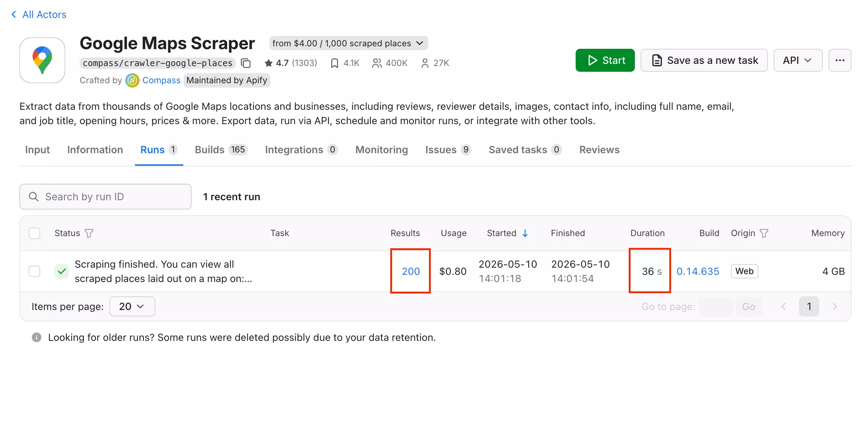Expand the pricing dropdown from $4.00
This screenshot has width=868, height=432.
pyautogui.click(x=349, y=43)
